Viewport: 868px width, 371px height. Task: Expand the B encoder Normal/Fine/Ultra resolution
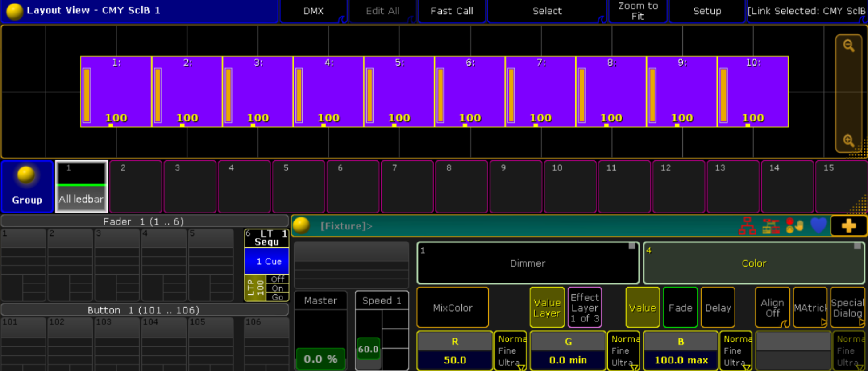pos(736,351)
